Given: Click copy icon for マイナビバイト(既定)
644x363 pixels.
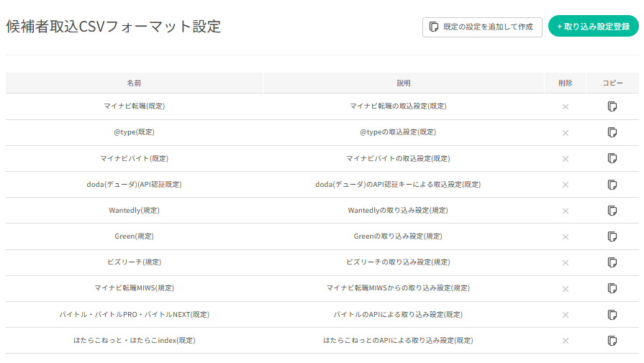Looking at the screenshot, I should (x=612, y=158).
